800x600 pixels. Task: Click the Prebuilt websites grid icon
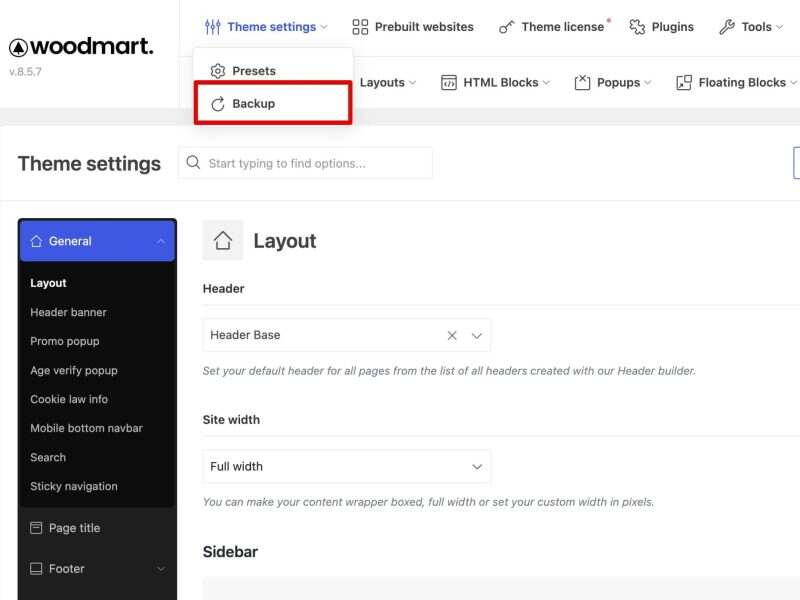[x=360, y=27]
